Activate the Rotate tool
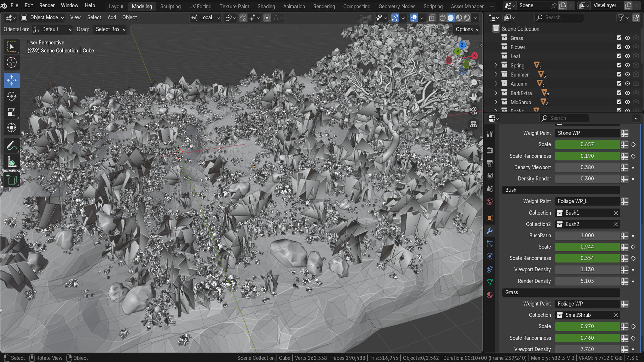This screenshot has width=644, height=362. (x=12, y=96)
